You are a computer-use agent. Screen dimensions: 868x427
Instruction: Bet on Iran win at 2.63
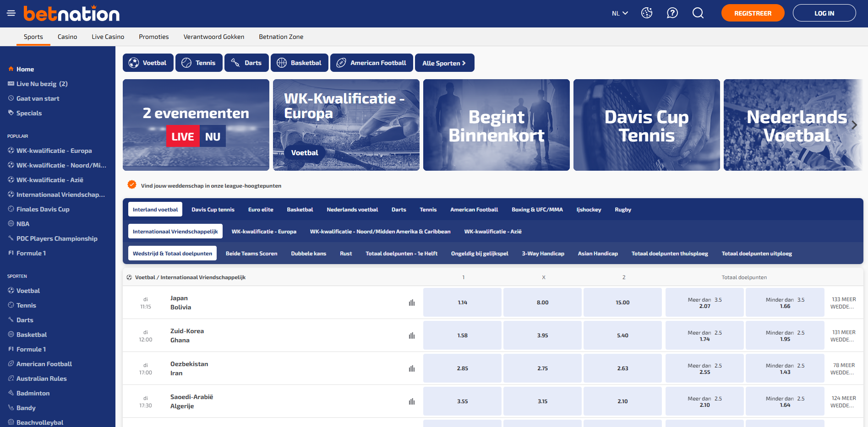point(623,368)
